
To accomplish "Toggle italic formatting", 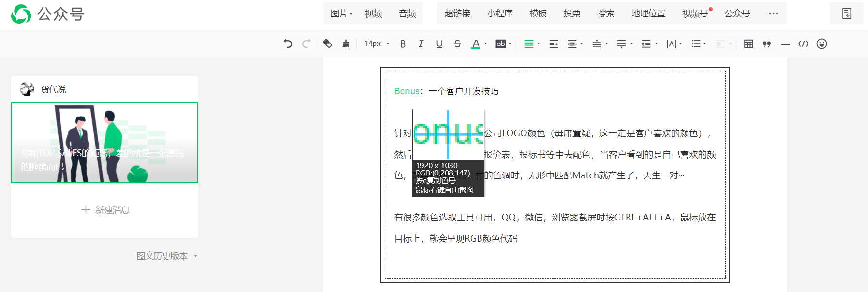I will click(x=421, y=44).
